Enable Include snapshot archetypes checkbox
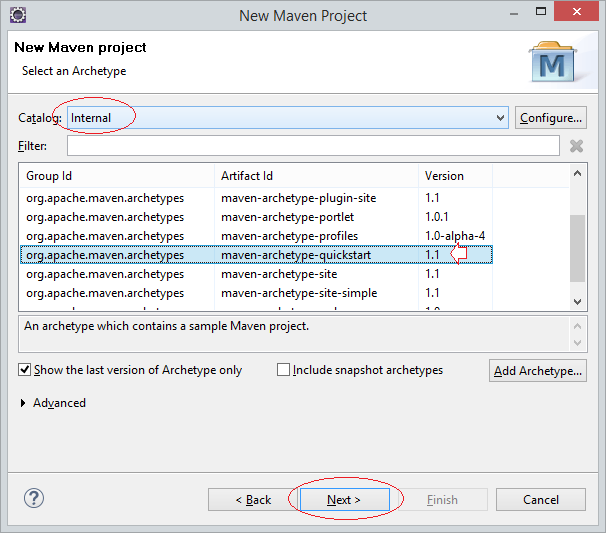The width and height of the screenshot is (606, 533). (283, 370)
